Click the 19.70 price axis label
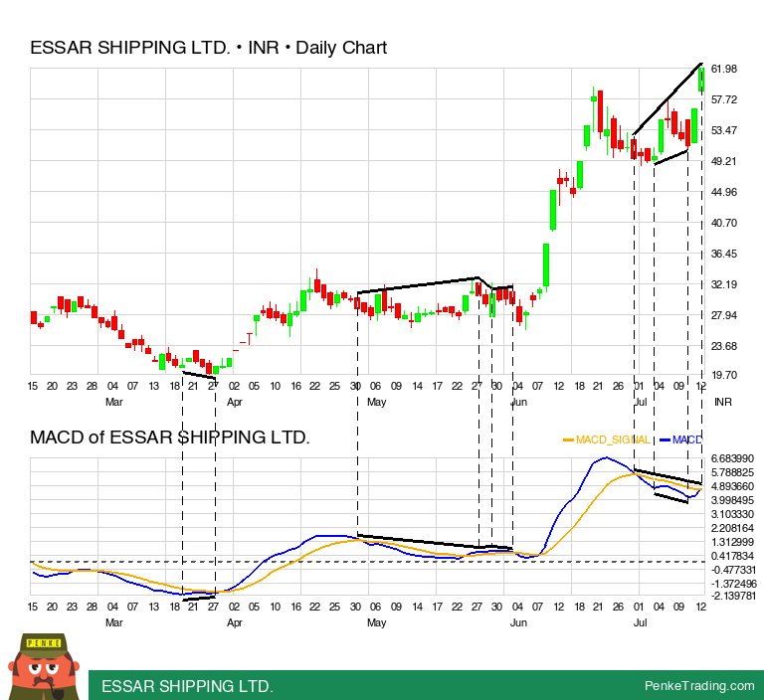Image resolution: width=764 pixels, height=700 pixels. (x=724, y=375)
